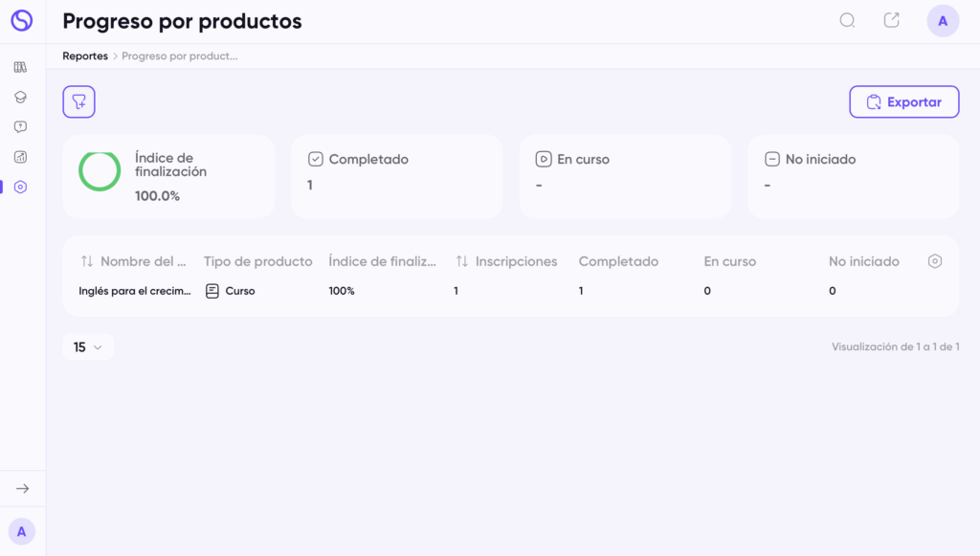Go to Reportes breadcrumb
Viewport: 980px width, 556px height.
[85, 56]
